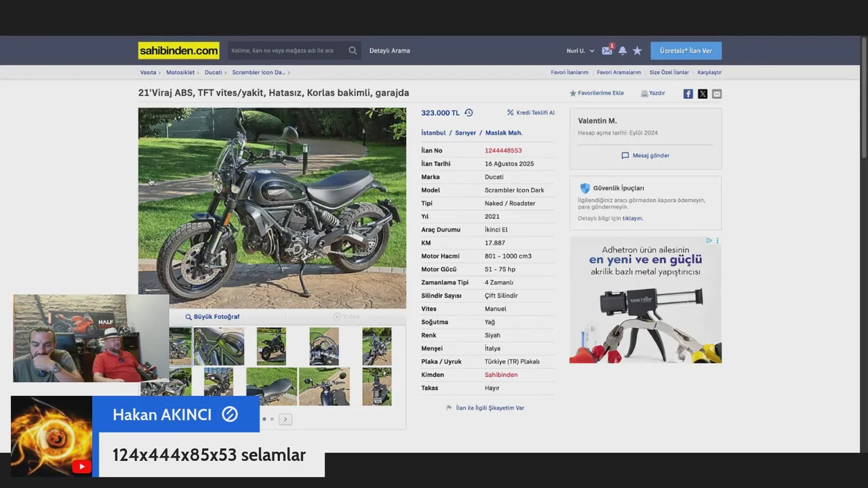Click the search magnifier icon

tap(353, 51)
